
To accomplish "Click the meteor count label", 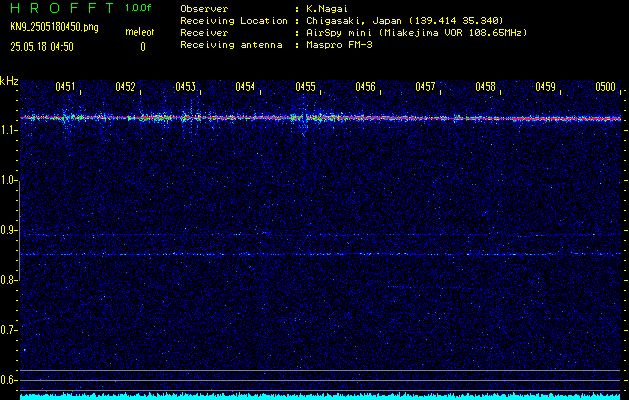I will click(x=140, y=32).
